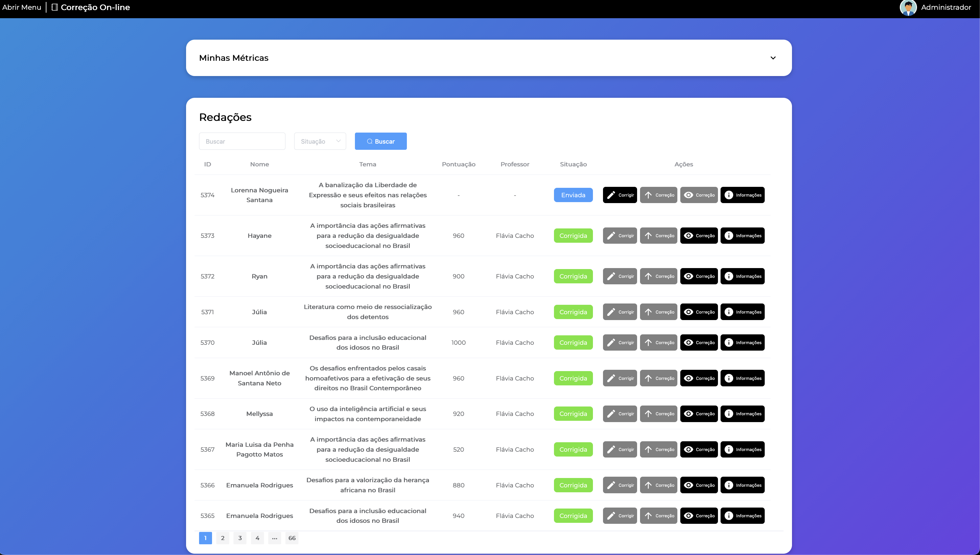
Task: Click the Administrator avatar picture
Action: coord(909,7)
